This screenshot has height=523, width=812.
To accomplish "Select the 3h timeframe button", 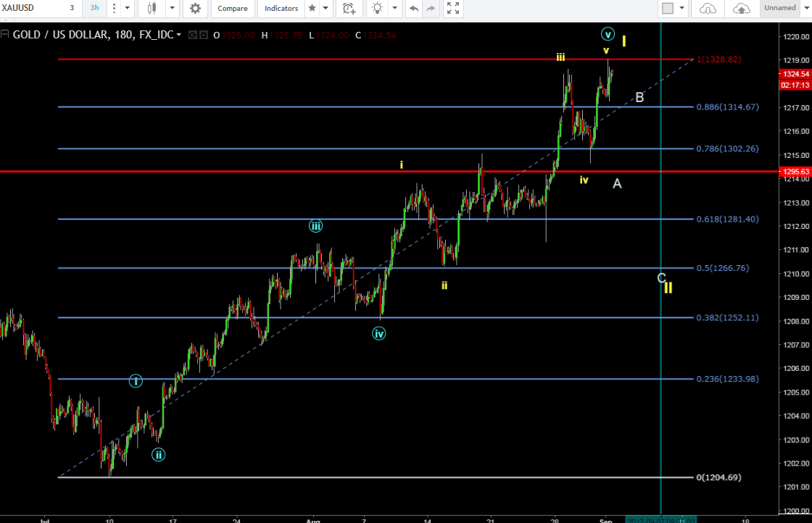I will coord(94,8).
